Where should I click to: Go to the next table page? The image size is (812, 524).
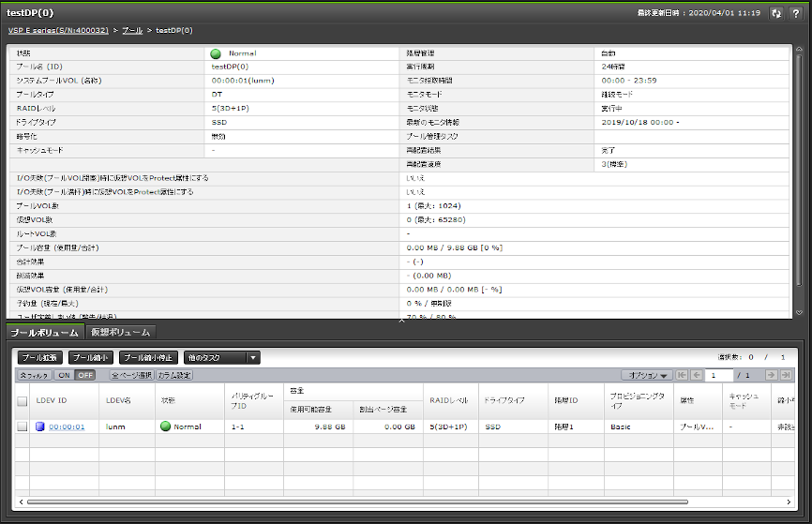[x=772, y=375]
